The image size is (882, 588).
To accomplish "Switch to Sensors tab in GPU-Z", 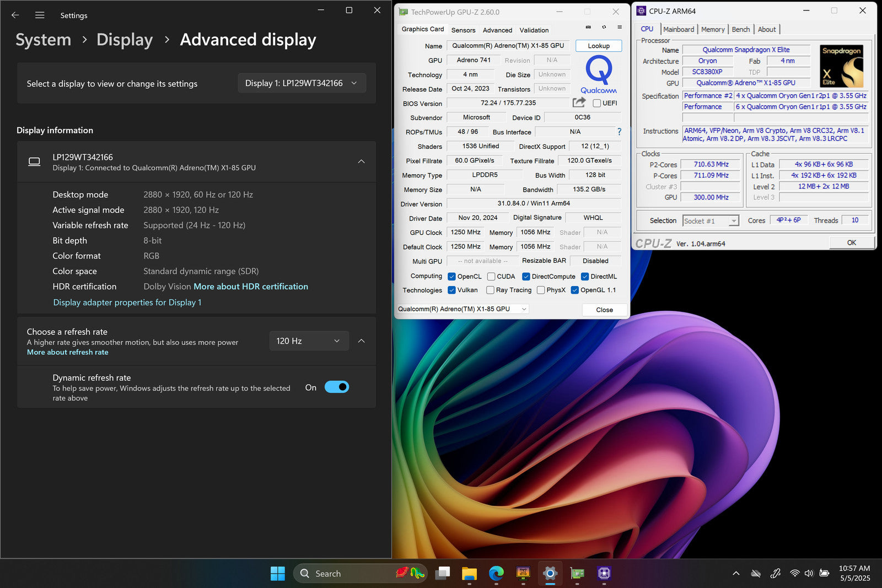I will coord(463,30).
